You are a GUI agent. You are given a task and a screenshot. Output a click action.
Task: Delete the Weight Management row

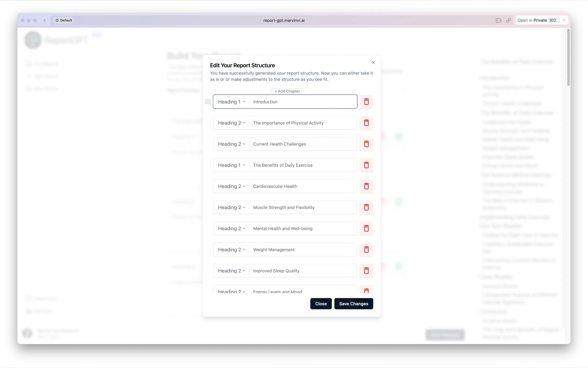366,250
